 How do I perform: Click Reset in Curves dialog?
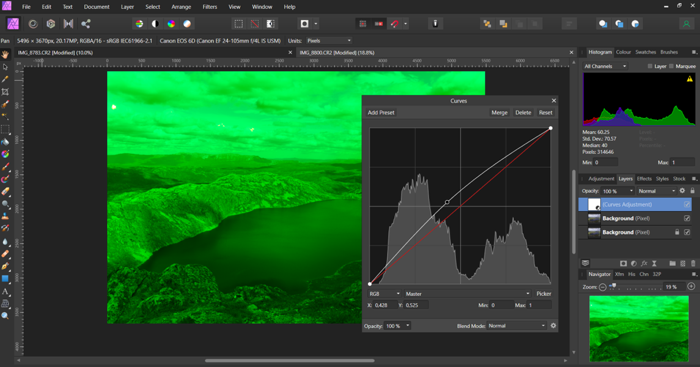point(546,113)
